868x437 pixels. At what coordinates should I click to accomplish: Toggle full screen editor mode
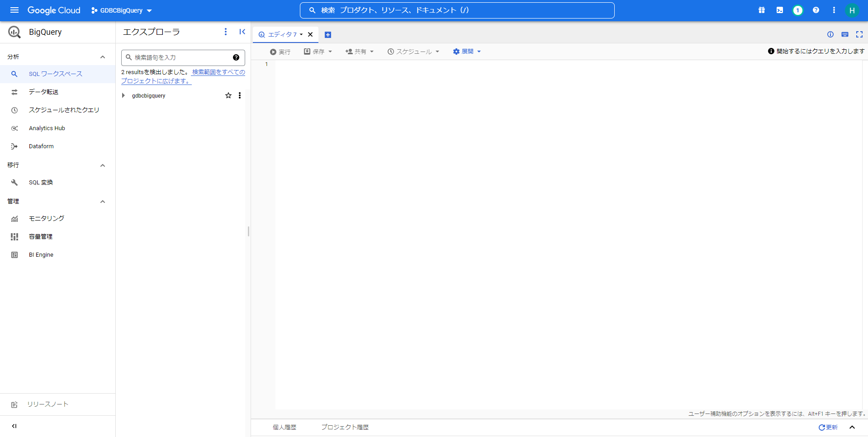pyautogui.click(x=859, y=34)
